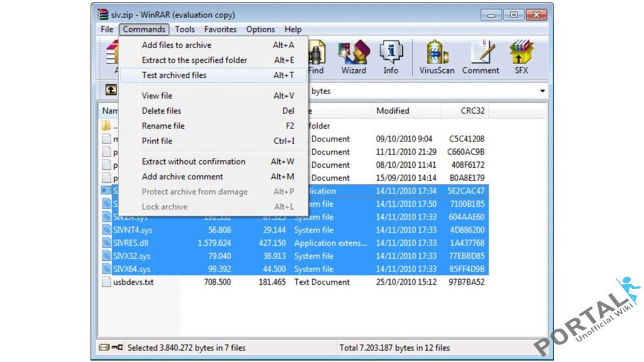644x362 pixels.
Task: Click the Comment toolbar icon
Action: 480,57
